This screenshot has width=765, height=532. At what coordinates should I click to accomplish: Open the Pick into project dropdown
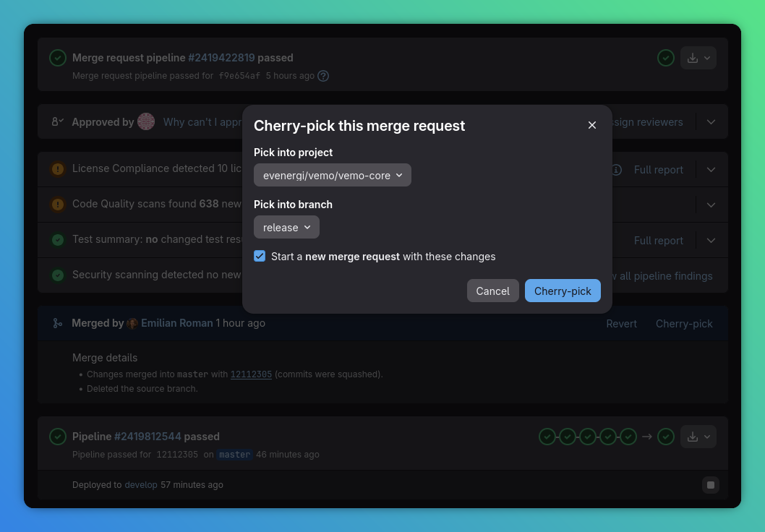[x=332, y=175]
